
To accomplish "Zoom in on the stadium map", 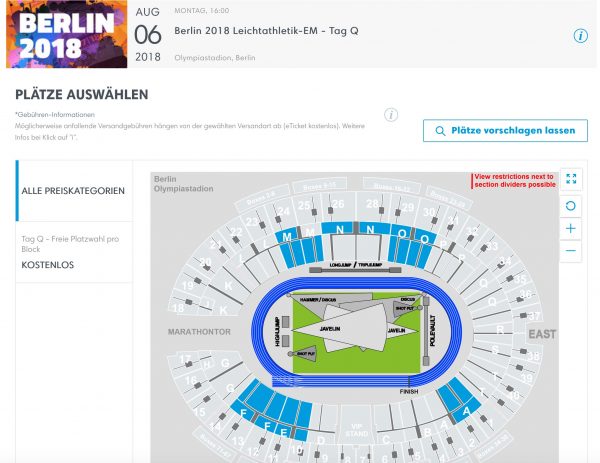I will pos(571,228).
